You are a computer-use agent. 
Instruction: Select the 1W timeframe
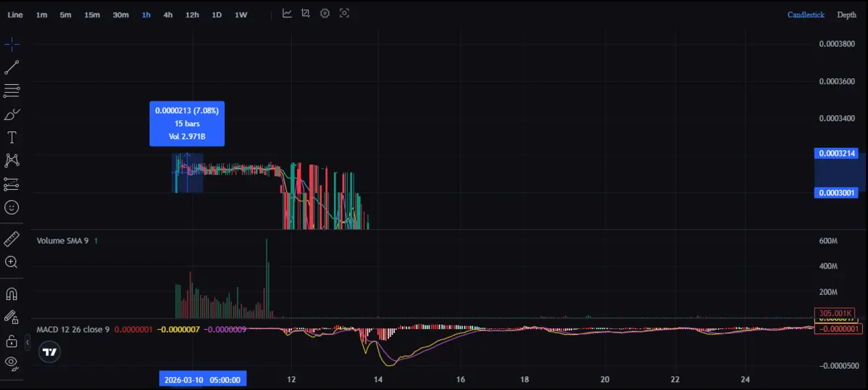pos(241,15)
